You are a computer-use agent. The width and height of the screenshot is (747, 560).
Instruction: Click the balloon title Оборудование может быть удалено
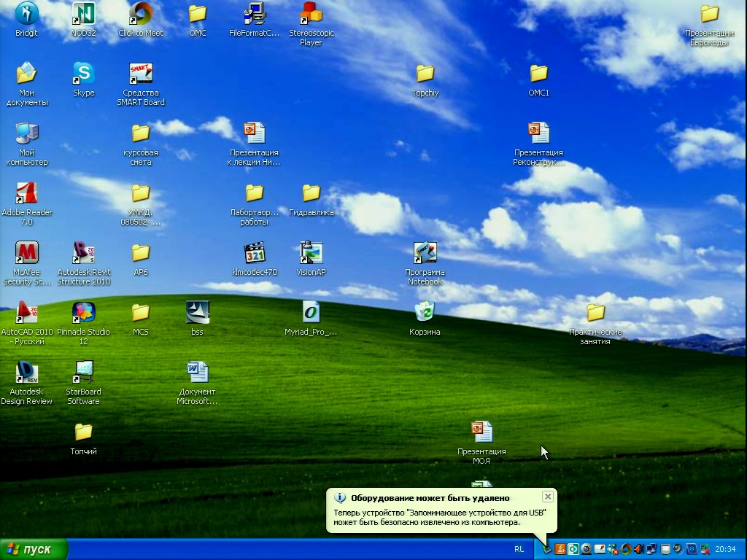[430, 498]
